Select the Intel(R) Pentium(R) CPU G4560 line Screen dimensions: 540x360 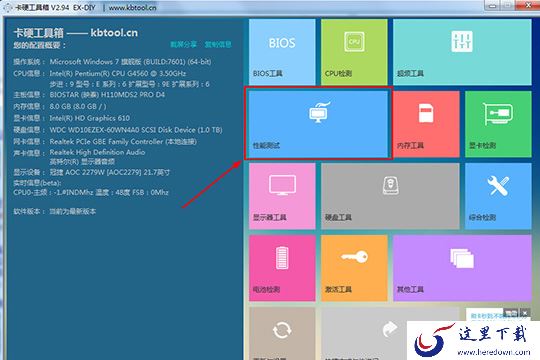(118, 73)
